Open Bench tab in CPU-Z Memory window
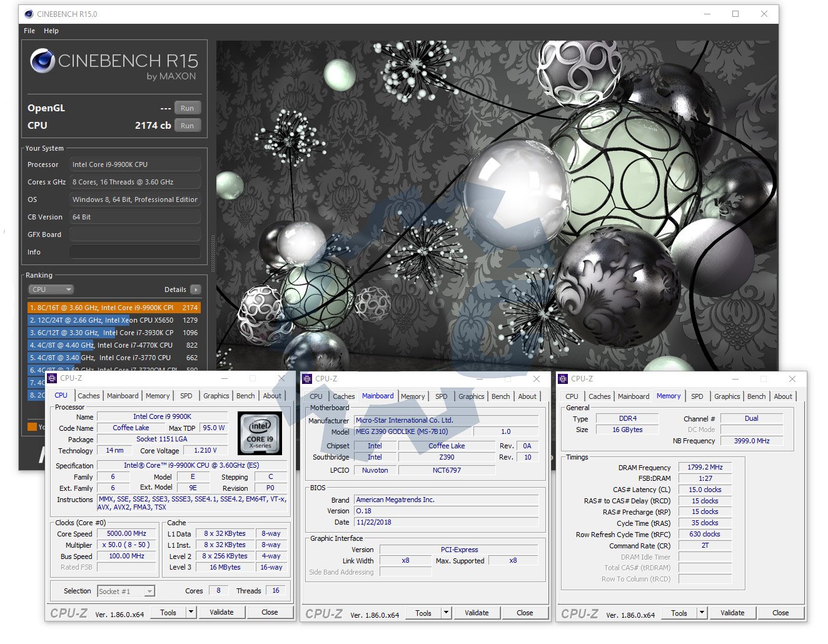 point(757,396)
